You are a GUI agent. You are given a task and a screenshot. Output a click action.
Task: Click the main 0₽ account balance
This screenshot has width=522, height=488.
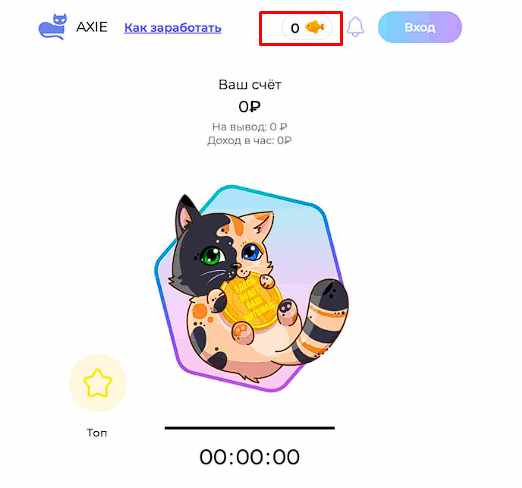250,107
